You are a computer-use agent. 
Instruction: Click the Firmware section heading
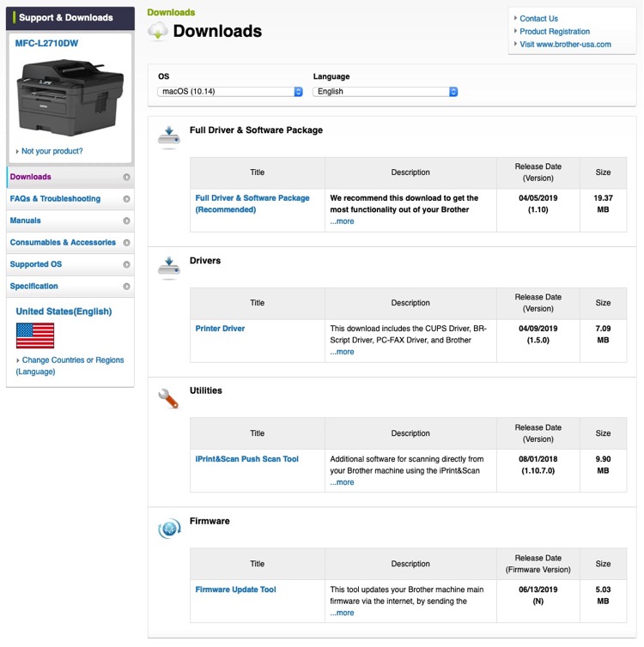tap(210, 521)
